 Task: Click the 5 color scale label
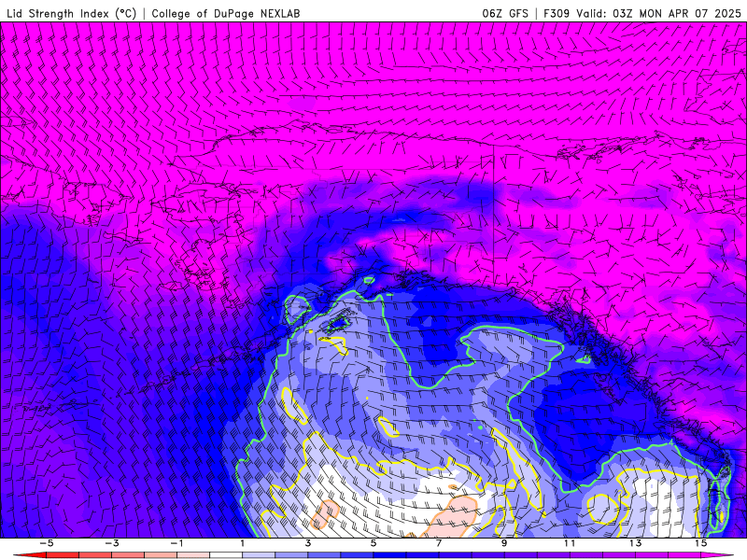pos(373,543)
